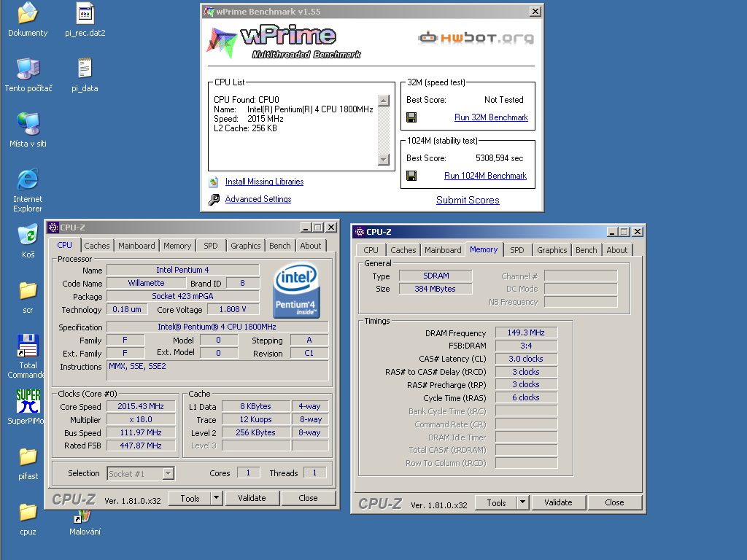Switch to Mainboard tab in left CPU-Z
747x560 pixels.
(x=136, y=246)
